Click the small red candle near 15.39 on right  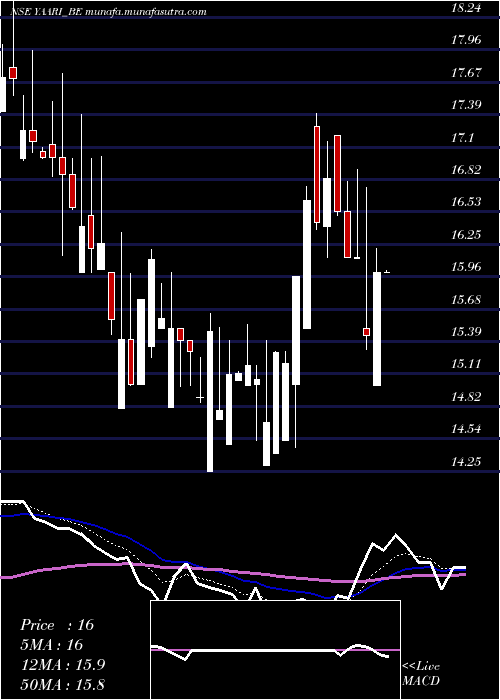tap(367, 332)
